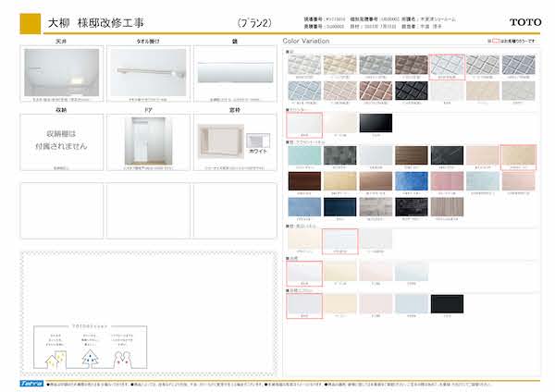Click the Tetra logo in the footer

click(x=31, y=382)
